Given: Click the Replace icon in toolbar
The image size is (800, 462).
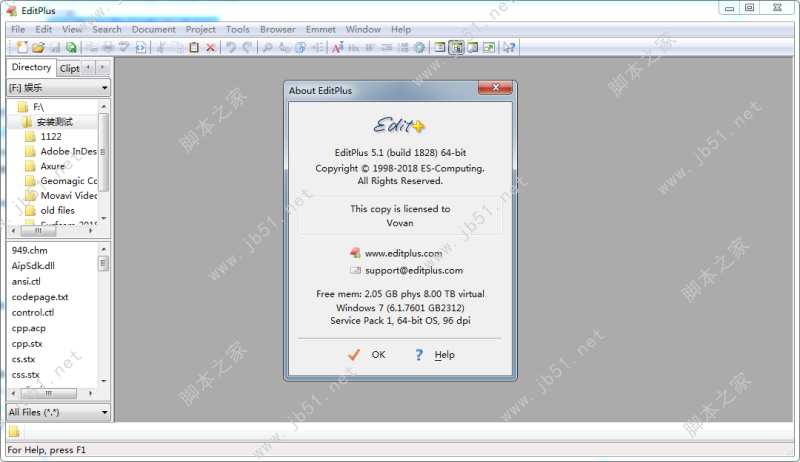Looking at the screenshot, I should (x=284, y=47).
